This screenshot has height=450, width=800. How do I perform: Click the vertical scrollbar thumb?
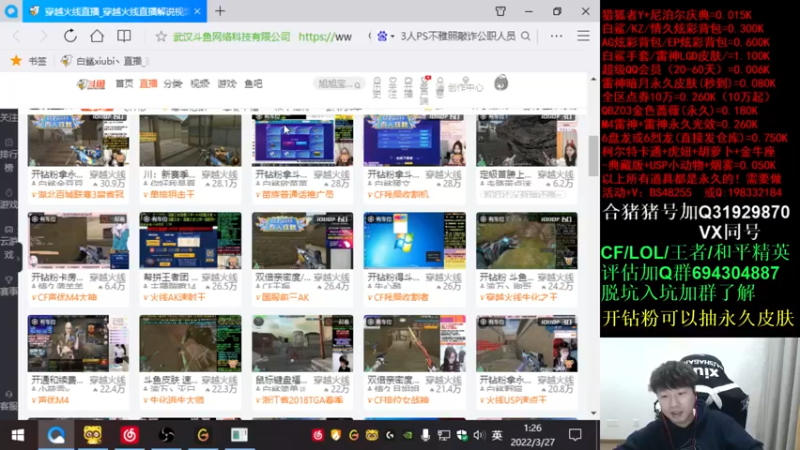coord(593,156)
